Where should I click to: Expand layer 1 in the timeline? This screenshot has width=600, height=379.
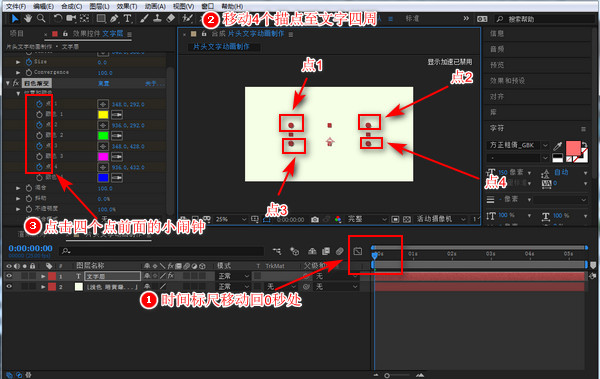point(43,276)
